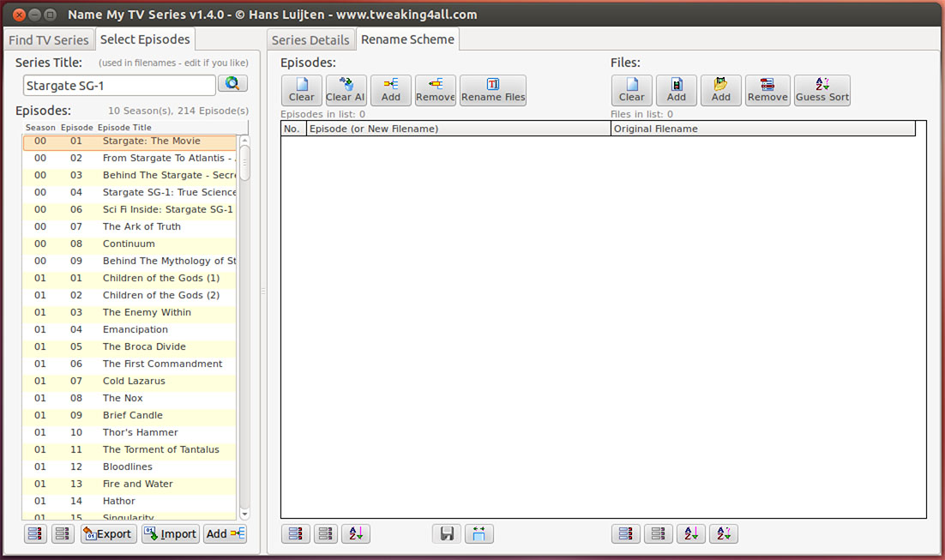Click the Rename Files button

493,90
